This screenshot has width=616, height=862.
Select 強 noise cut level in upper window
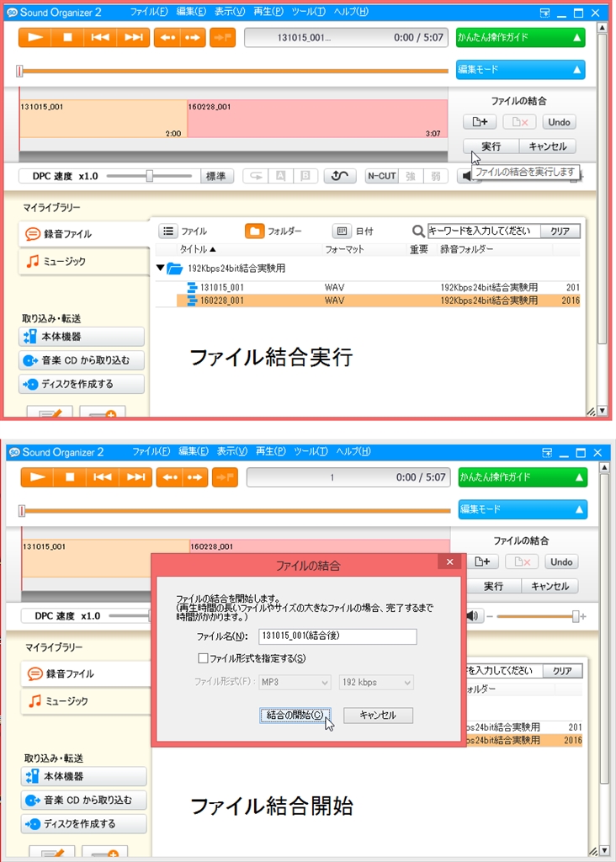[411, 176]
